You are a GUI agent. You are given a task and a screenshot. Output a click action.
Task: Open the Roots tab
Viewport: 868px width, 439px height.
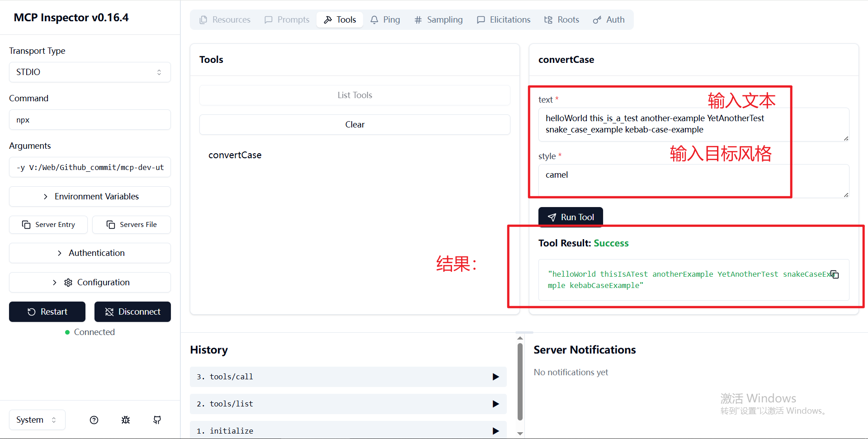point(561,19)
